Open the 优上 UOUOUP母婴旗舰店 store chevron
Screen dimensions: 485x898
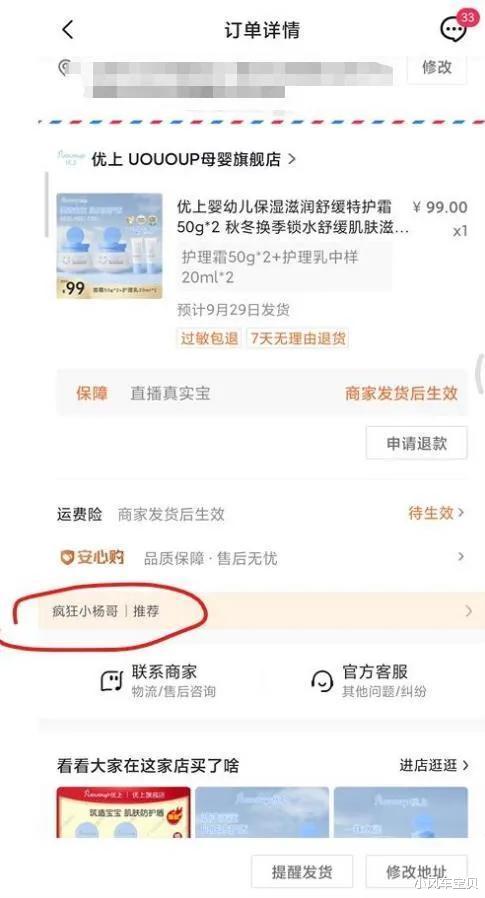click(x=291, y=159)
